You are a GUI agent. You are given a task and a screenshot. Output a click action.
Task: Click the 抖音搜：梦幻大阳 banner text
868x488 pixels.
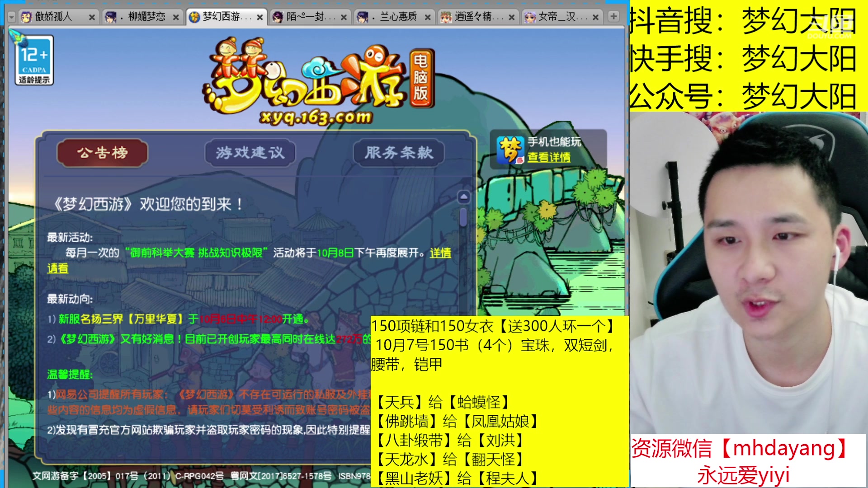pos(743,21)
